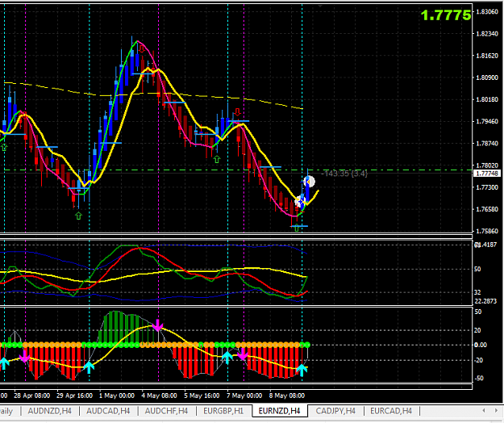
Task: Click the current price label 1.77748
Action: coord(487,174)
